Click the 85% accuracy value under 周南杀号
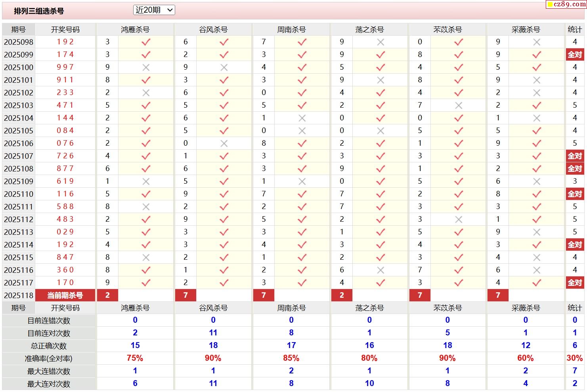This screenshot has height=392, width=587. click(291, 358)
